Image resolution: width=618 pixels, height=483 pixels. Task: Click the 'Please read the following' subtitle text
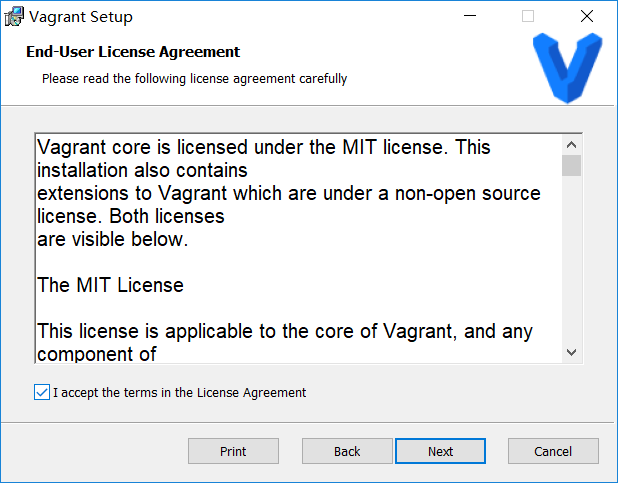pyautogui.click(x=194, y=78)
